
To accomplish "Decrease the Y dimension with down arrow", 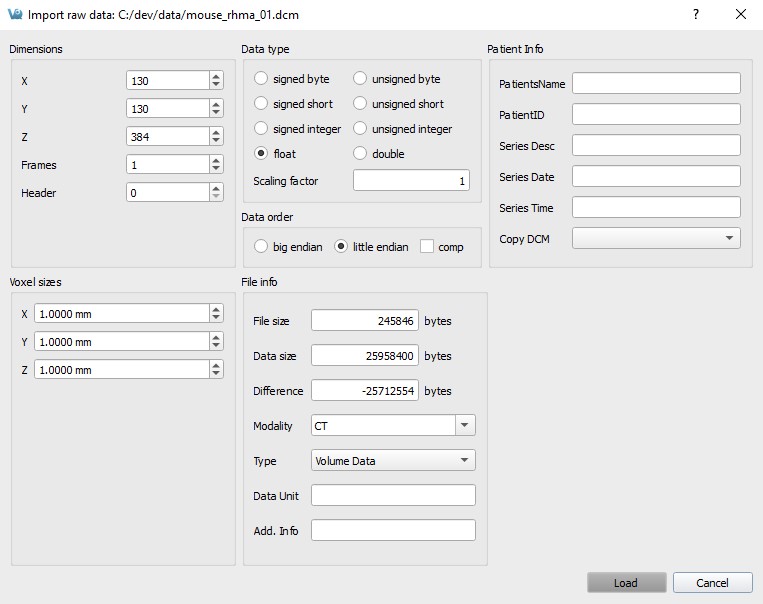I will click(x=216, y=113).
